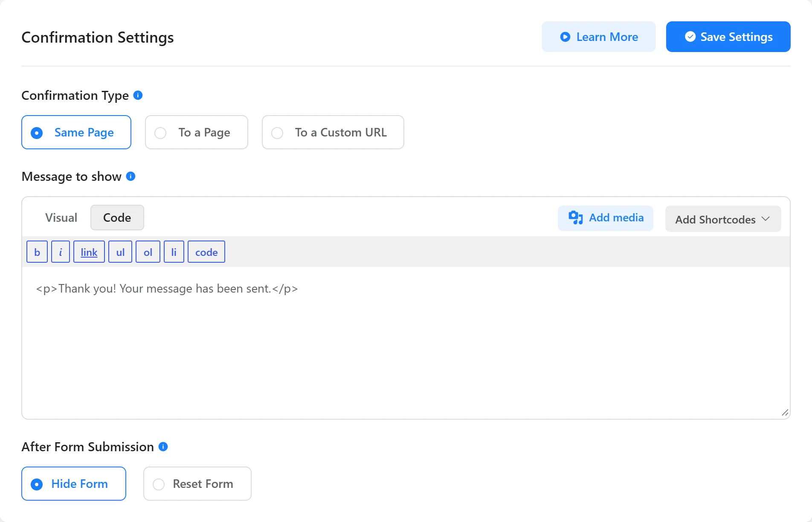Switch editor to Code tab
The width and height of the screenshot is (812, 522).
(117, 217)
